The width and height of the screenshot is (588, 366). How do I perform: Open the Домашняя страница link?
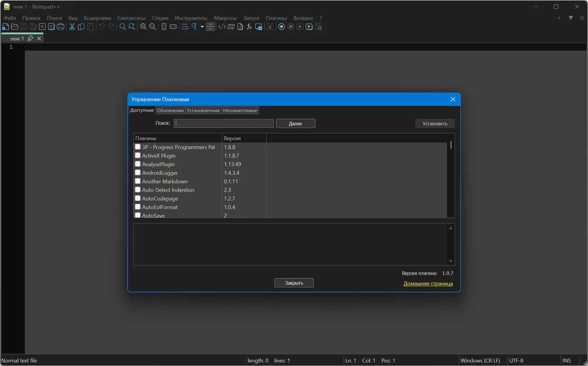[x=428, y=283]
